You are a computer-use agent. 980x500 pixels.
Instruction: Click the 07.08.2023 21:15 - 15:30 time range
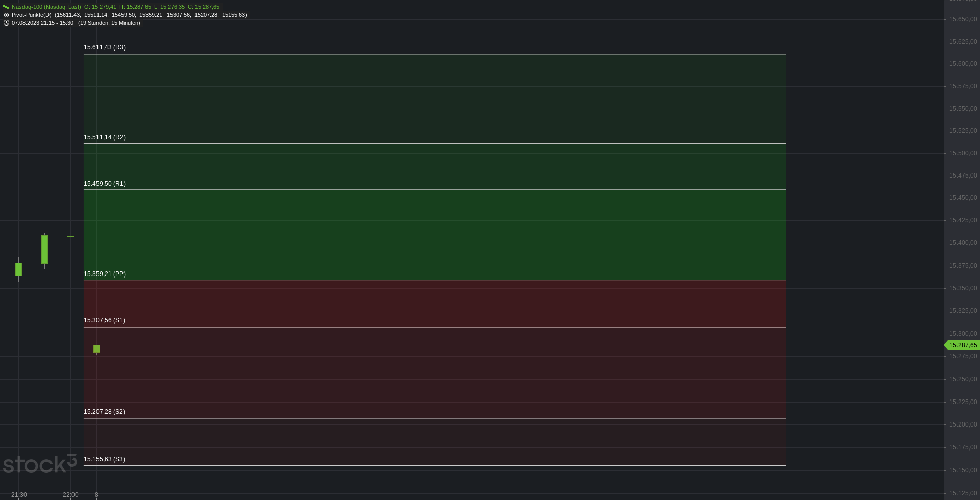(42, 23)
